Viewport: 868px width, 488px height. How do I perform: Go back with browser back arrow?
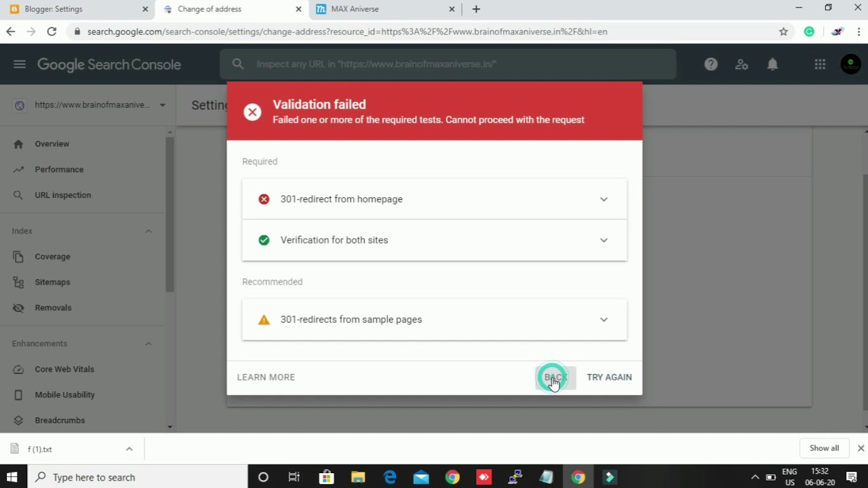[10, 31]
